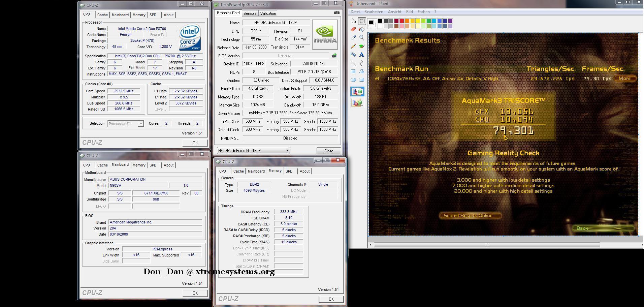Pick the Polygon shape tool

[362, 71]
